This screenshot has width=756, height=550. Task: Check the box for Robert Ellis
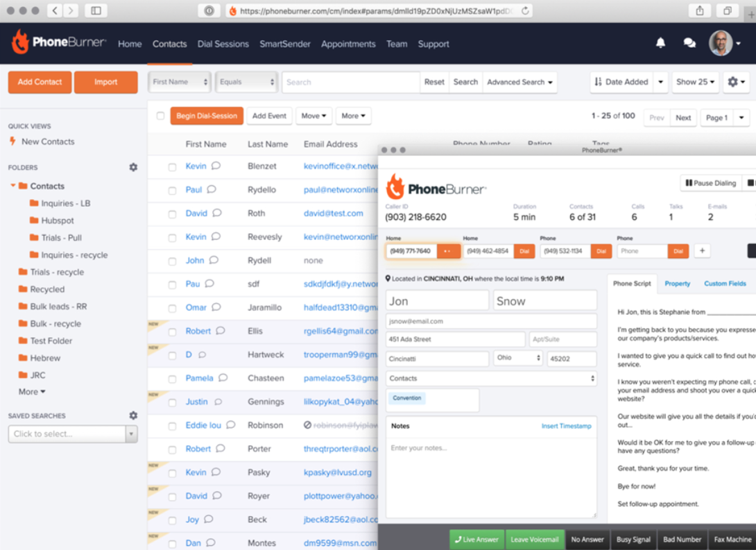click(x=172, y=332)
